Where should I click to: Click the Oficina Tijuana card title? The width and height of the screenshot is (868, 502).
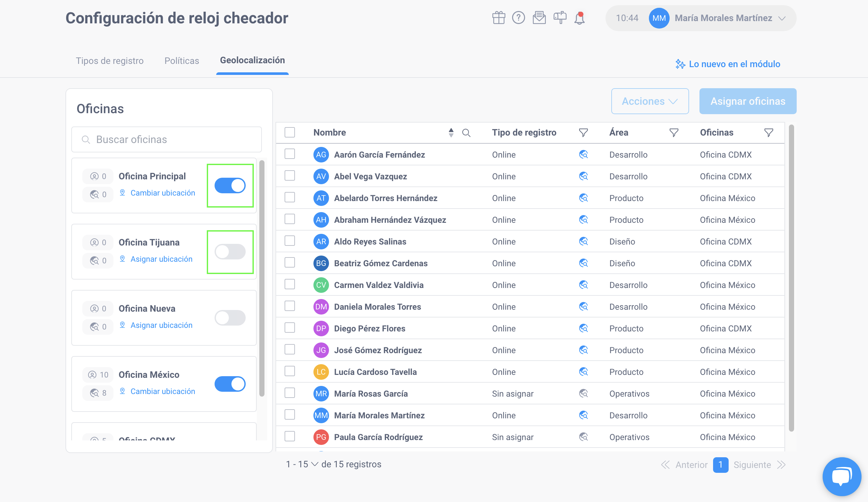tap(149, 242)
